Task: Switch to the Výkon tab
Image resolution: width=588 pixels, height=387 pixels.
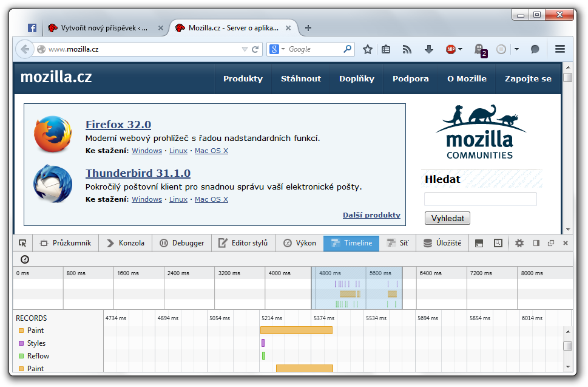Action: coord(300,243)
